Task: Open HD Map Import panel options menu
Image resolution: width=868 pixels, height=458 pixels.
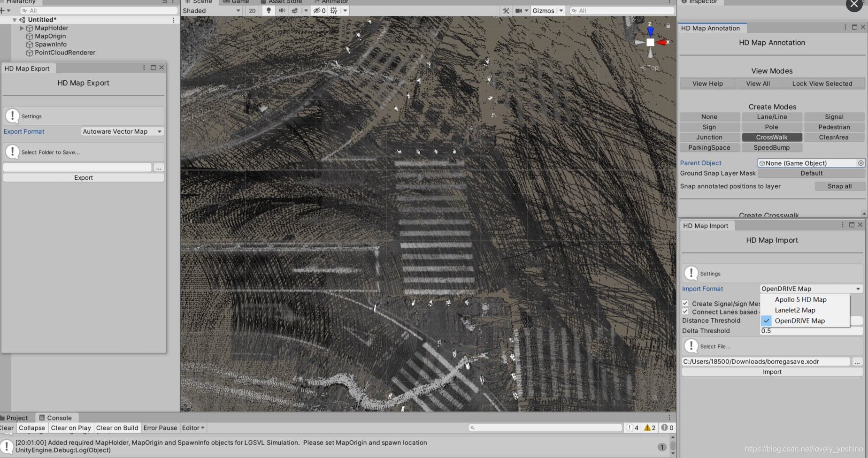Action: pyautogui.click(x=842, y=225)
